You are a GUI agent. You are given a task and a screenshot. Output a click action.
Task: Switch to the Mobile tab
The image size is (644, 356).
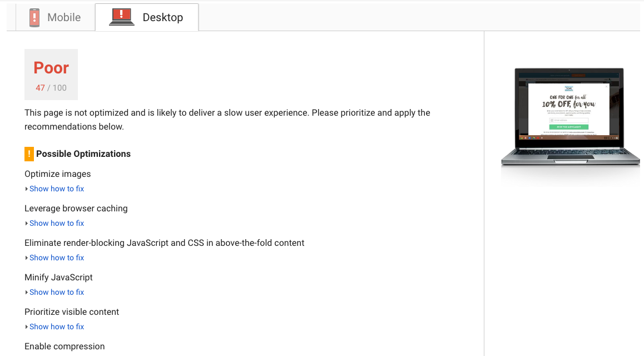[x=56, y=17]
